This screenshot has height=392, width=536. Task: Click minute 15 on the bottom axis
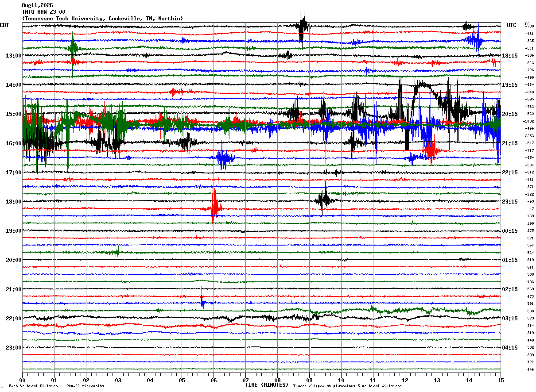501,380
